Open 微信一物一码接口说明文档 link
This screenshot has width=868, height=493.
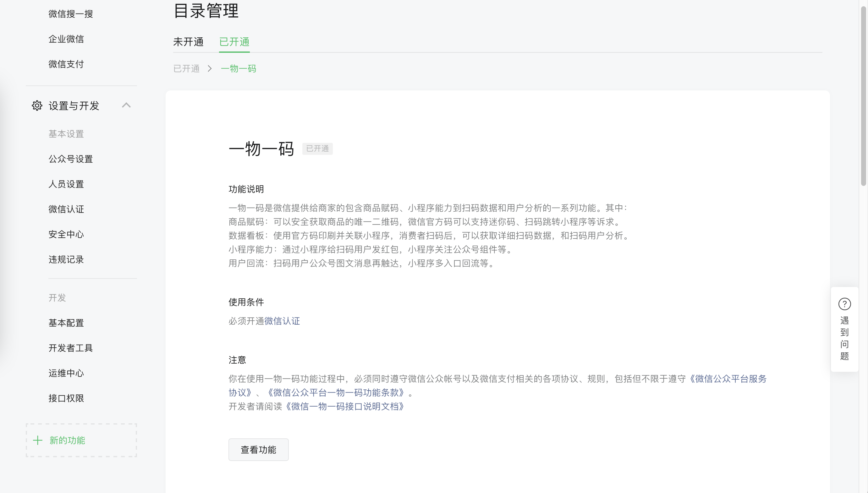344,406
